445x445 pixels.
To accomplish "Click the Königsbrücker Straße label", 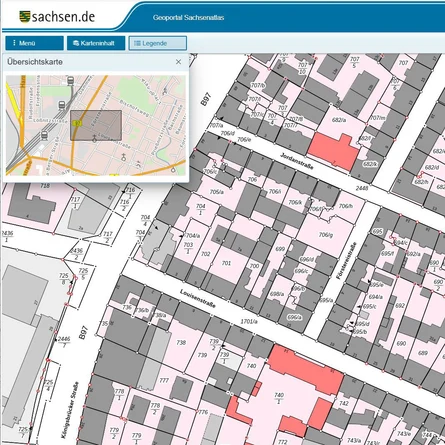I will pyautogui.click(x=70, y=410).
